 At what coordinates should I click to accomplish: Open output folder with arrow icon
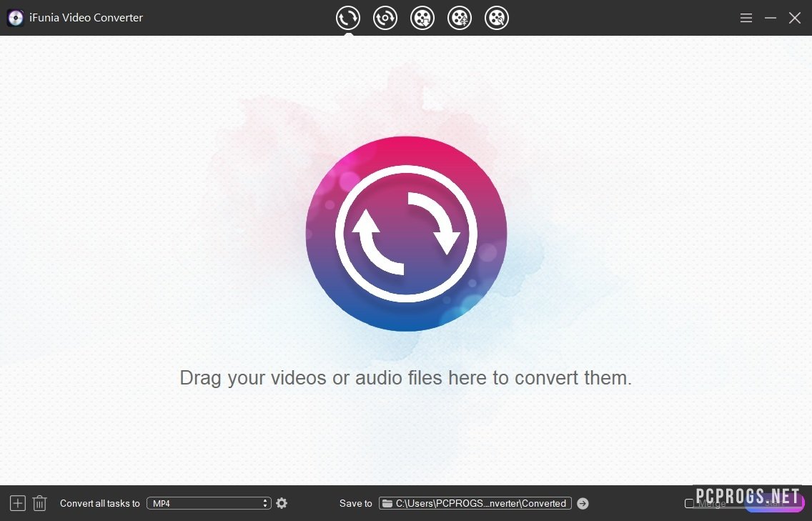coord(583,503)
